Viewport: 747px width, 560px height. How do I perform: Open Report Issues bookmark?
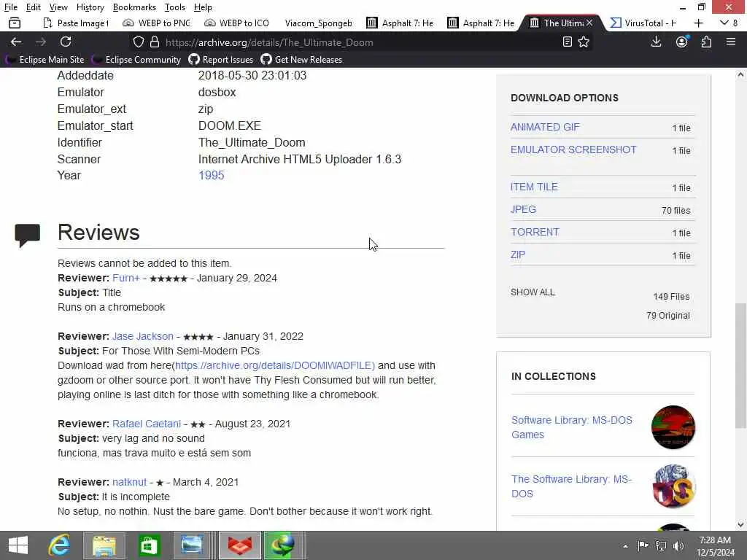coord(221,60)
